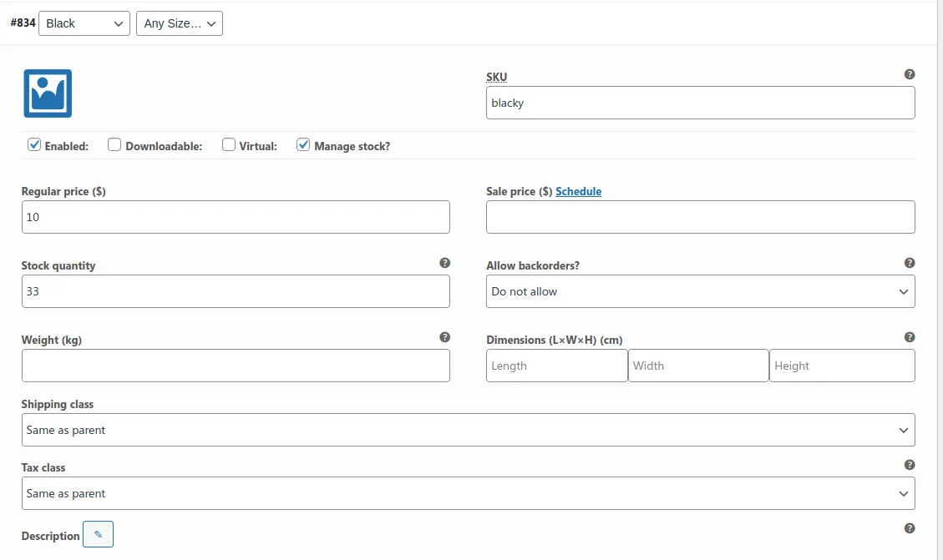Open the Tax class dropdown
943x560 pixels.
point(469,493)
